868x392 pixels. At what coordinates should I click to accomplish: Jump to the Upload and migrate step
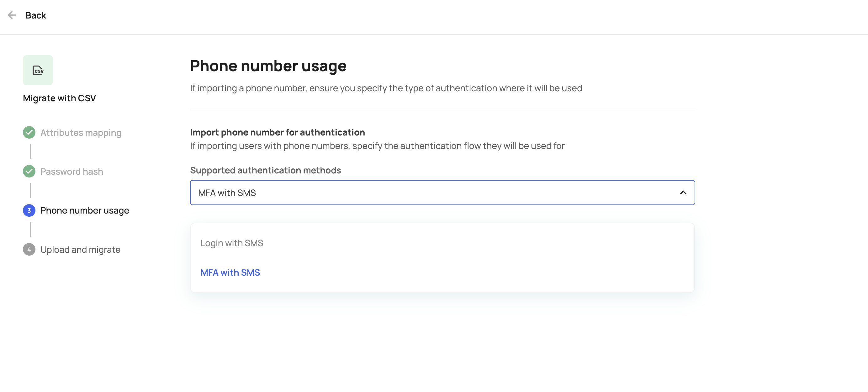(80, 249)
